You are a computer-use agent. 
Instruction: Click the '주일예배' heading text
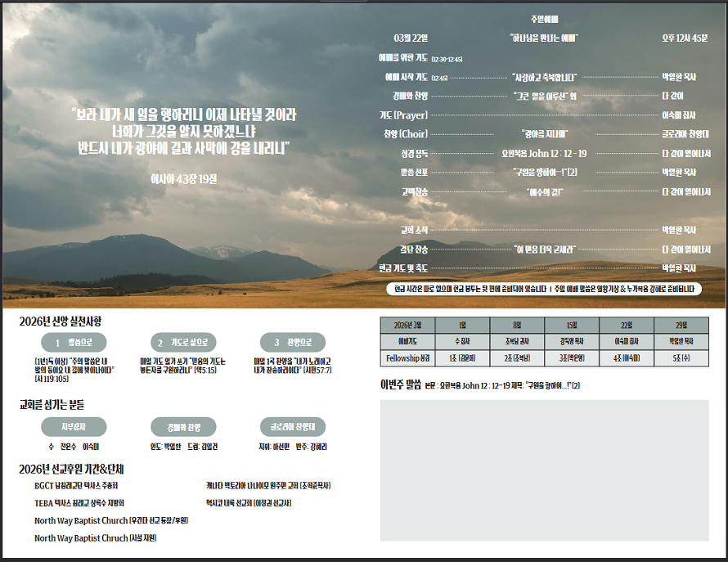coord(544,19)
